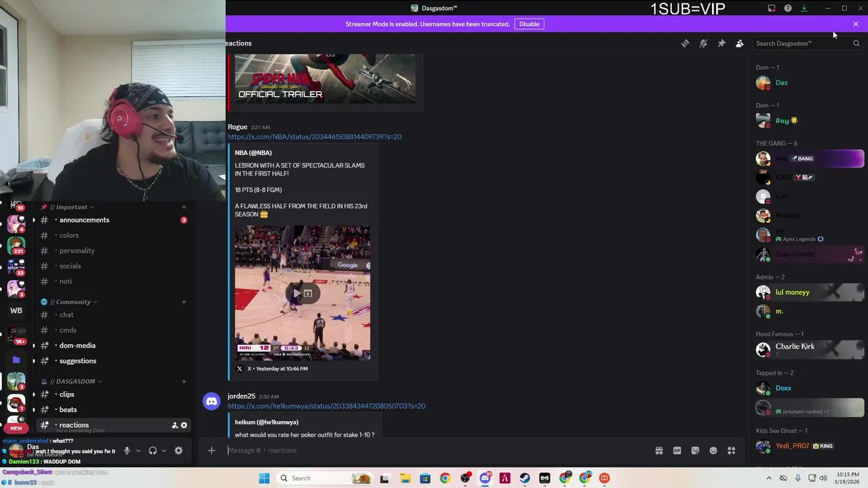Open the sticker picker icon

(695, 450)
